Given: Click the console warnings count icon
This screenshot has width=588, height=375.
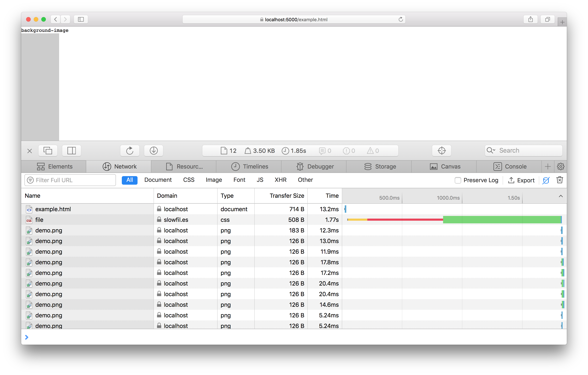Looking at the screenshot, I should (373, 151).
